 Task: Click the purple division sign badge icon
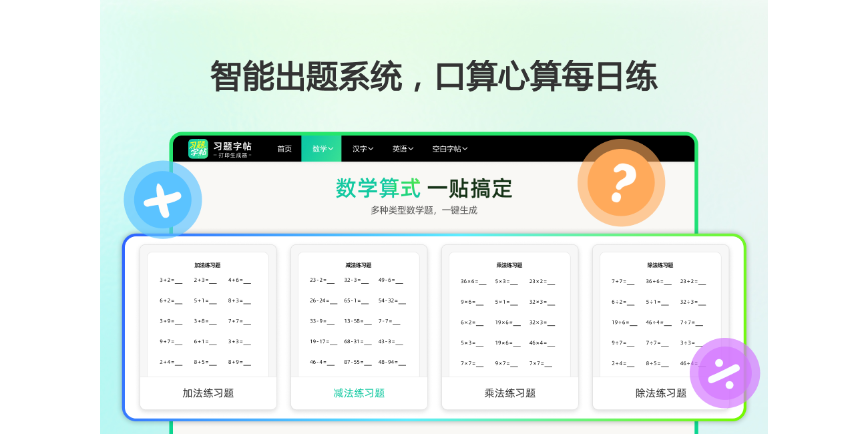pyautogui.click(x=725, y=374)
